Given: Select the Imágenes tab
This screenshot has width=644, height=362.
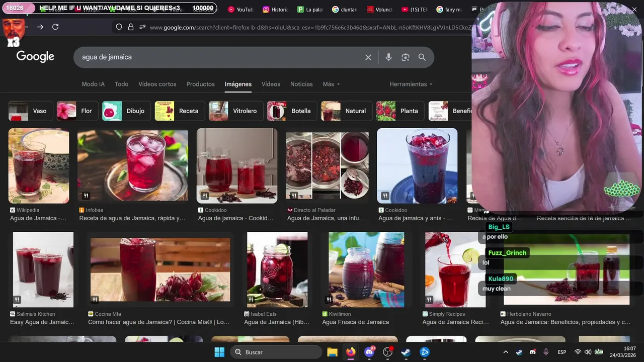Looking at the screenshot, I should click(238, 84).
